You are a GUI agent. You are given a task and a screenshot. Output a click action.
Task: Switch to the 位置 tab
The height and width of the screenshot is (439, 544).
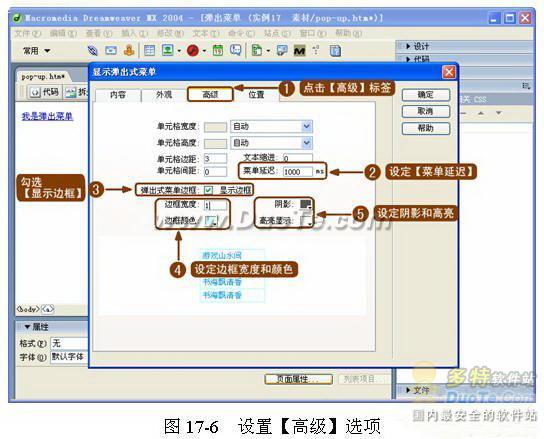[x=256, y=95]
